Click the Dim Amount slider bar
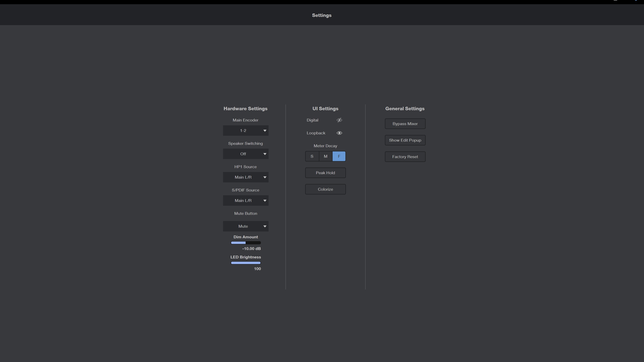 [x=245, y=243]
